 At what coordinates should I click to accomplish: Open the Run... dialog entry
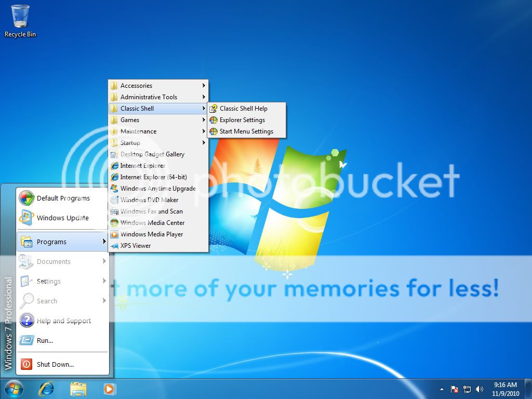coord(45,340)
